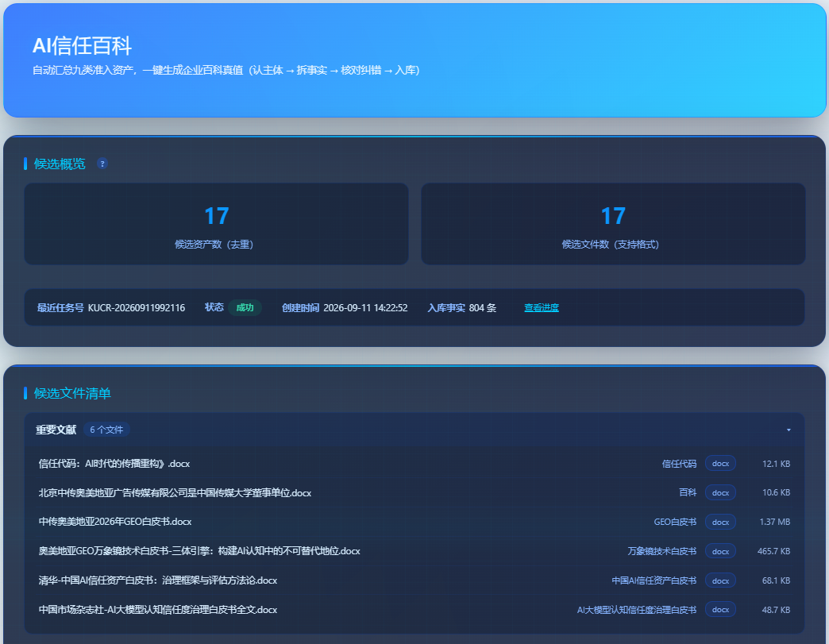Click the GEO白皮书 tag label

tap(675, 522)
